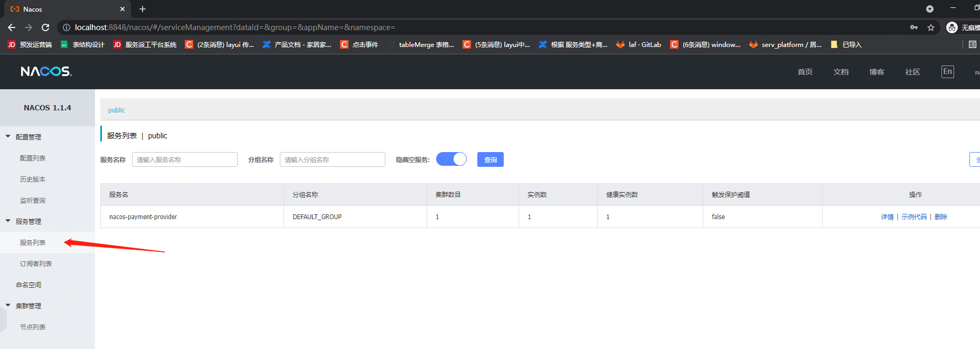Viewport: 980px width, 349px height.
Task: Click the saved password key icon
Action: pyautogui.click(x=914, y=27)
